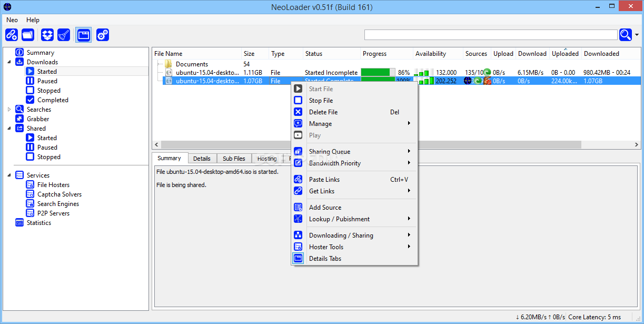
Task: Switch to the Hosting tab
Action: pos(267,159)
